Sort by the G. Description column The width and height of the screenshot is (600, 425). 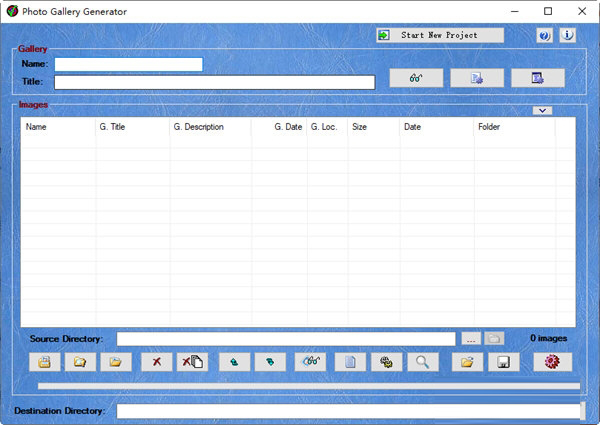[x=210, y=127]
